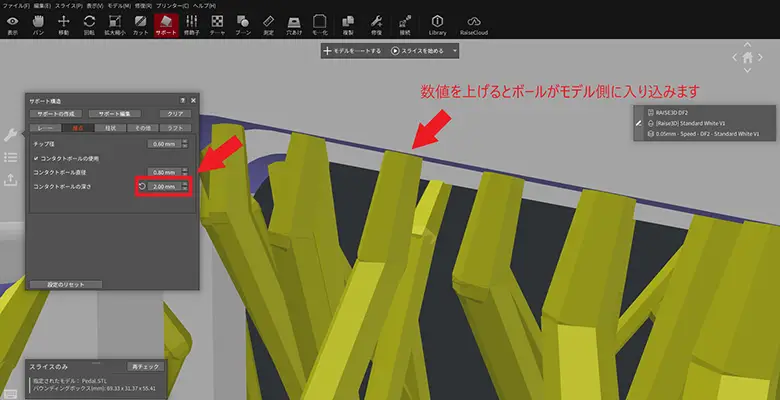780x400 pixels.
Task: Toggle コンタクトボールの使用 checkbox
Action: 37,158
